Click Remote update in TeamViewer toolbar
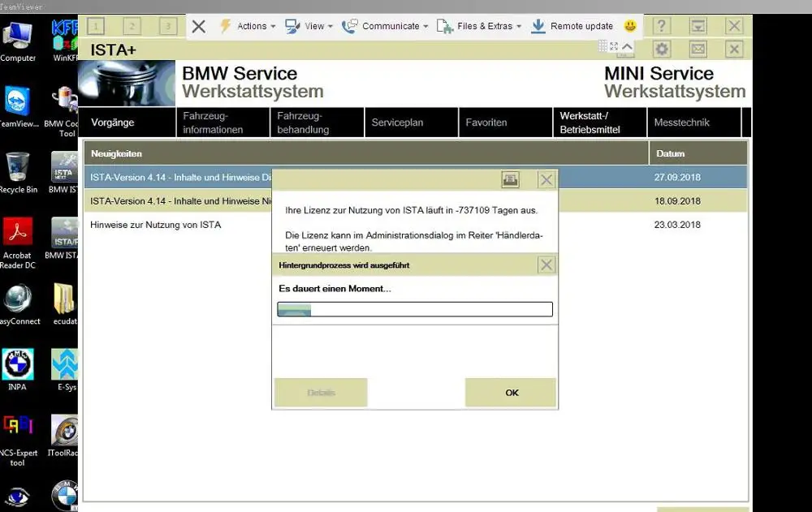 (x=572, y=26)
